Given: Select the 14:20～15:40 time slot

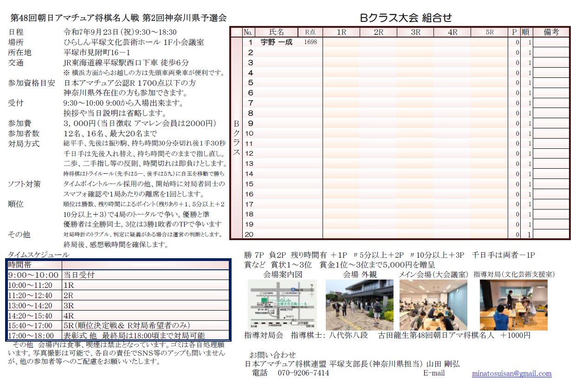Looking at the screenshot, I should pos(34,315).
